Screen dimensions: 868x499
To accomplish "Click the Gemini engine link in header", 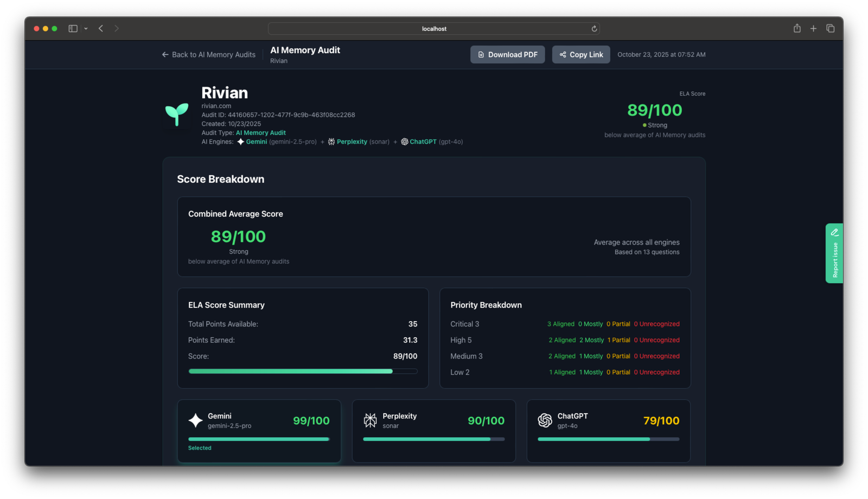I will pos(256,142).
